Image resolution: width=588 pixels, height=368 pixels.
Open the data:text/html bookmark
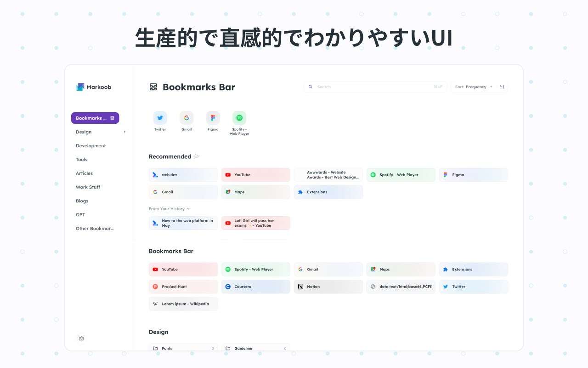[401, 287]
